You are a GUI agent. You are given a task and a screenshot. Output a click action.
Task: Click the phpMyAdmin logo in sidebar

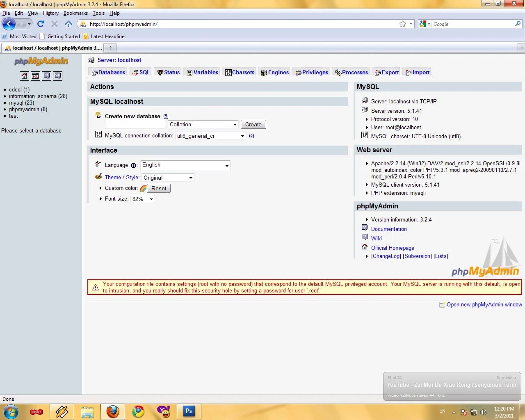(x=41, y=61)
